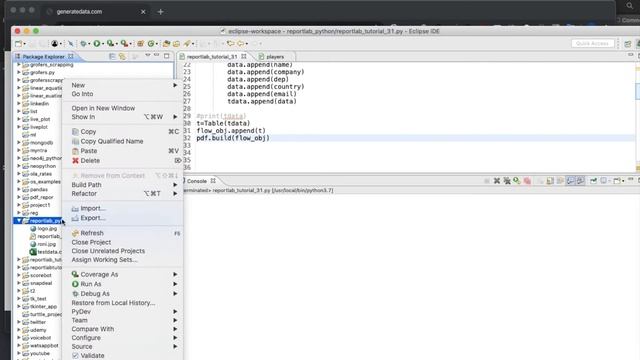The width and height of the screenshot is (640, 360).
Task: Open the dropdown arrow next to Run button
Action: (x=102, y=44)
